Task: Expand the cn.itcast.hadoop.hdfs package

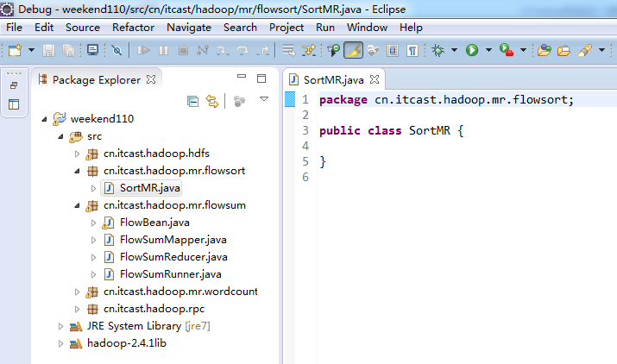Action: tap(77, 154)
